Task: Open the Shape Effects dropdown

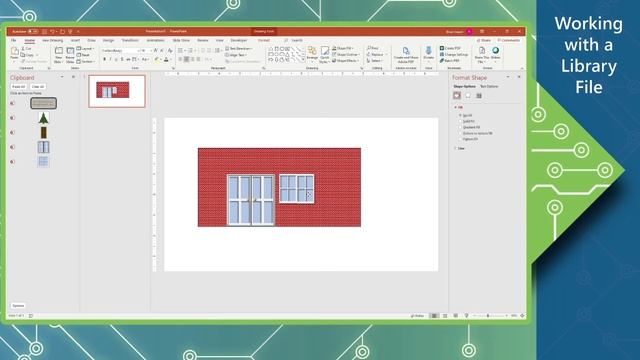Action: (346, 60)
